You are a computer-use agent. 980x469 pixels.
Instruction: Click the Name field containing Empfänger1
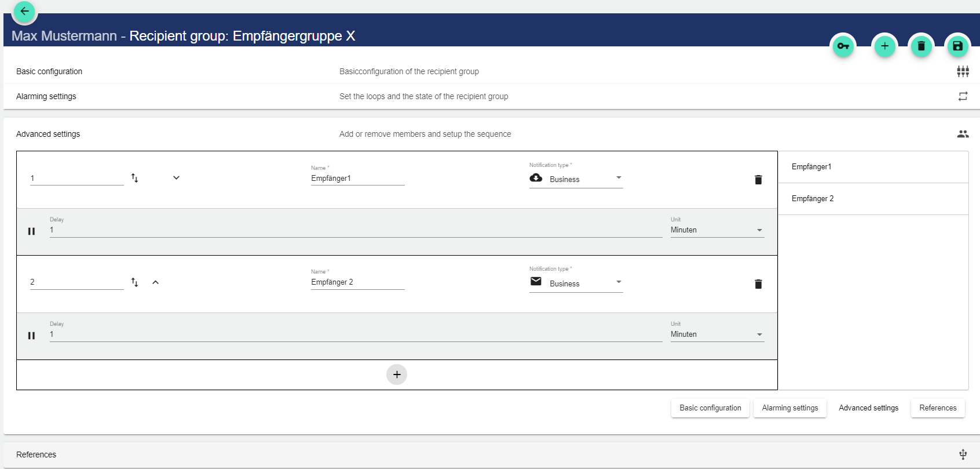pos(357,179)
